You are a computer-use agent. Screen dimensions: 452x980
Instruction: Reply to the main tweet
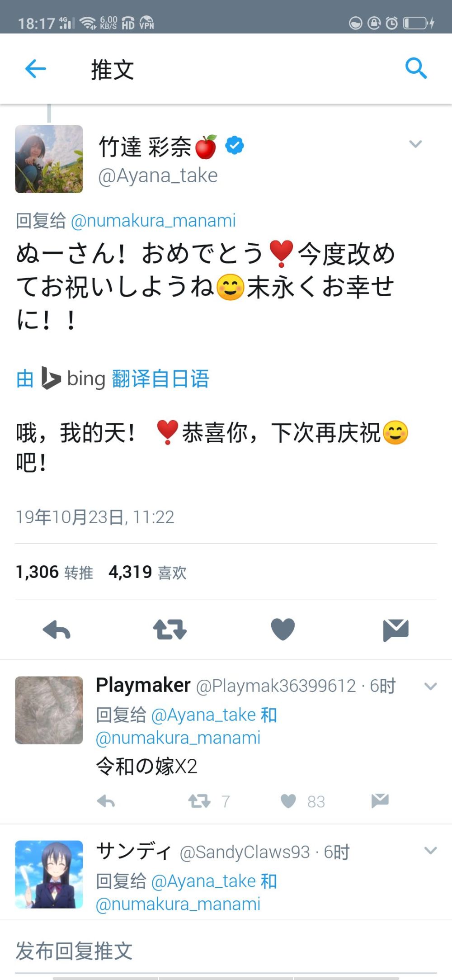[x=56, y=630]
